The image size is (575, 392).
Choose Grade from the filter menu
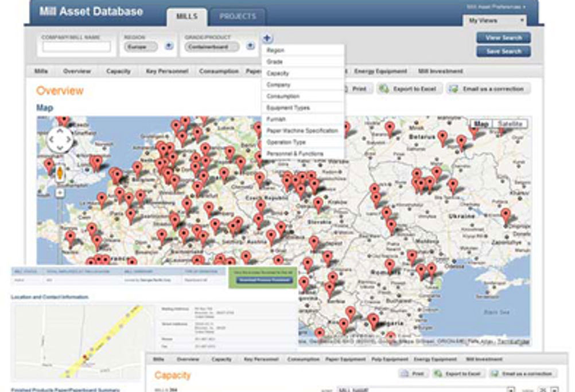coord(303,61)
